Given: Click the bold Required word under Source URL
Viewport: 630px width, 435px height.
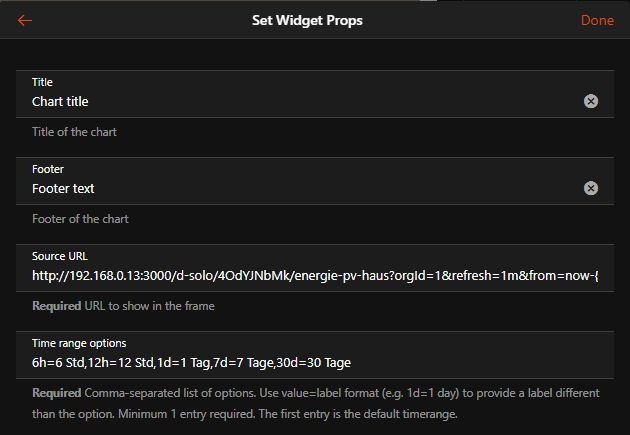Looking at the screenshot, I should pos(57,306).
